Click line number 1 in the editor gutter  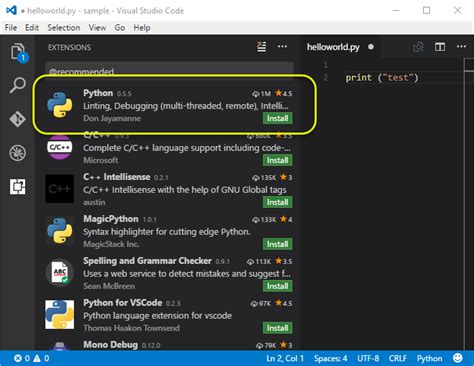pos(326,65)
